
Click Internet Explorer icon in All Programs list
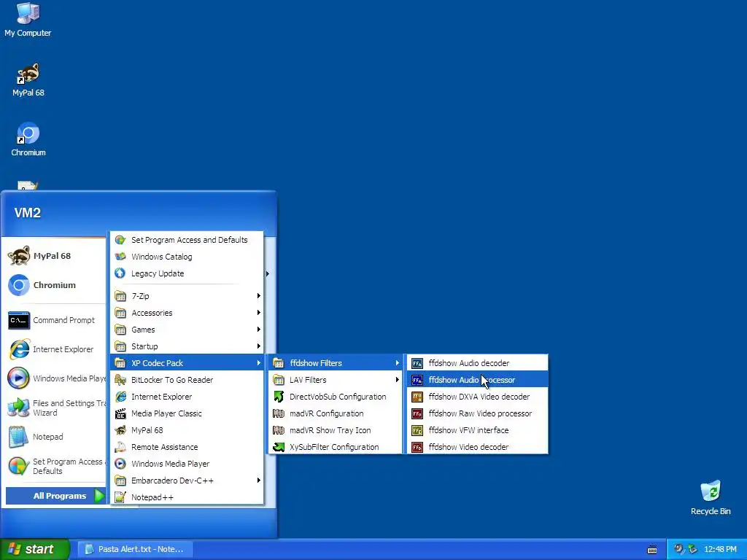120,396
